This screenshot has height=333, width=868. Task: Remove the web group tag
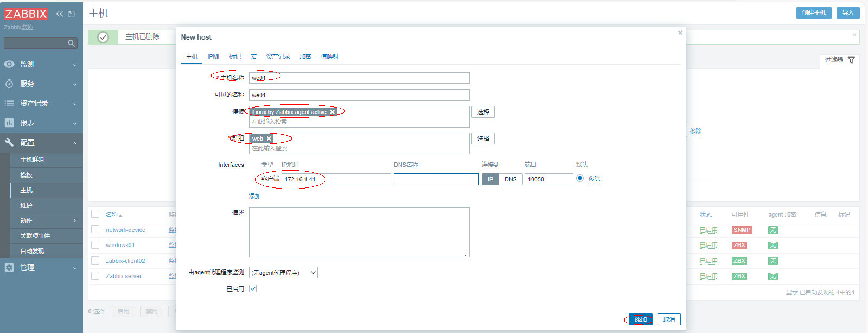(269, 139)
